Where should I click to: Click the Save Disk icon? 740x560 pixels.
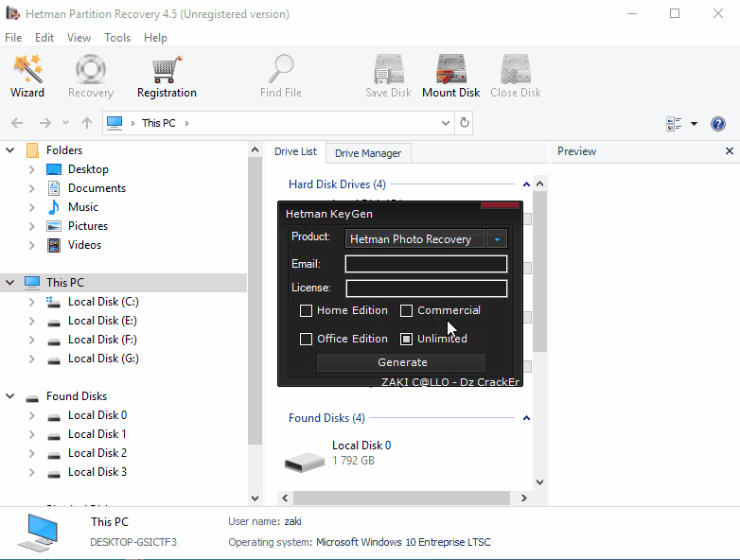coord(389,69)
